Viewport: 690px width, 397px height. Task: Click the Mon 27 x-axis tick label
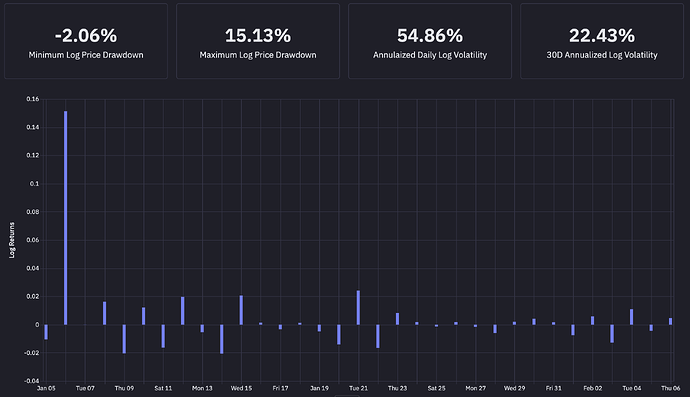[475, 388]
